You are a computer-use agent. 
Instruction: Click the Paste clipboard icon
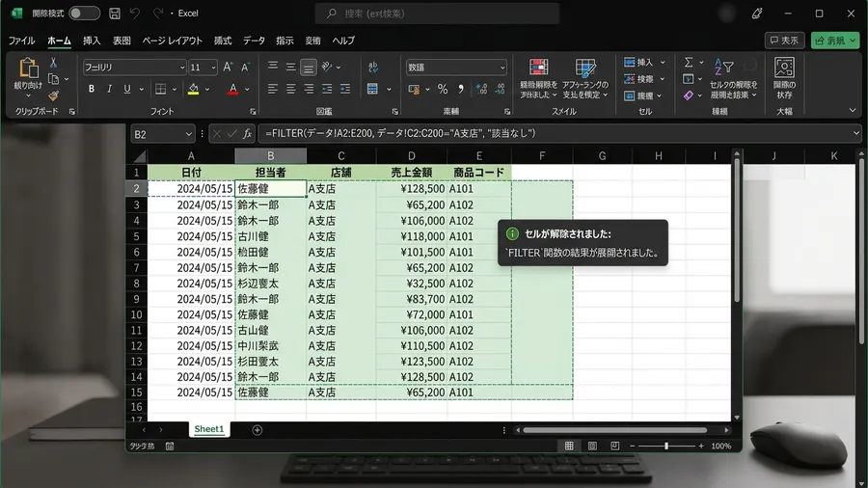click(x=28, y=68)
